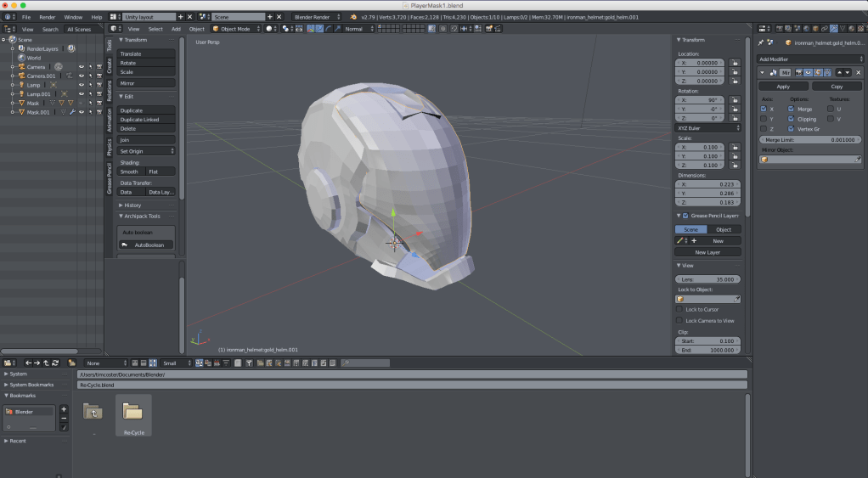Move the Mirror modifier up in stack
Viewport: 868px width, 478px height.
pyautogui.click(x=839, y=73)
